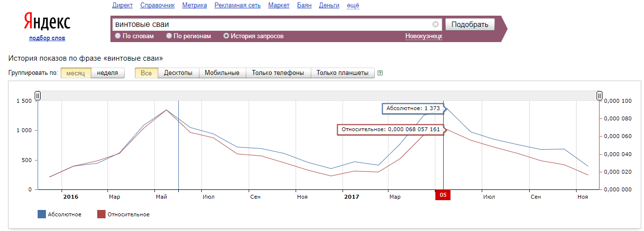This screenshot has height=231, width=644.
Task: Click the blue Абсолютное legend swatch
Action: coord(42,214)
